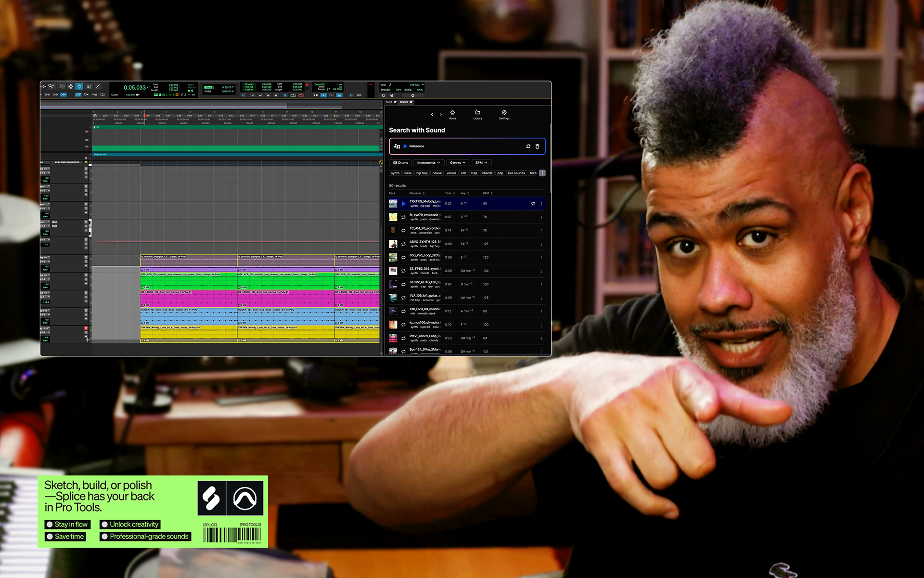
Task: Toggle the metronome click button
Action: [x=323, y=95]
